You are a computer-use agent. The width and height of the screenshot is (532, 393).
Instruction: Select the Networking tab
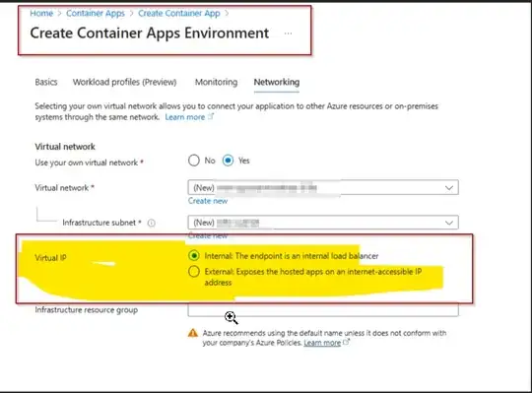pos(277,82)
